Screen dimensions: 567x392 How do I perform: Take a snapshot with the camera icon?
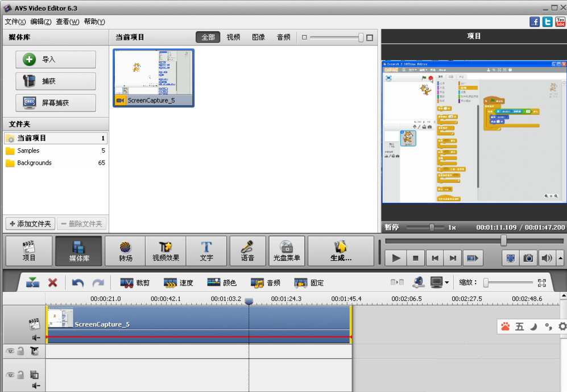528,258
